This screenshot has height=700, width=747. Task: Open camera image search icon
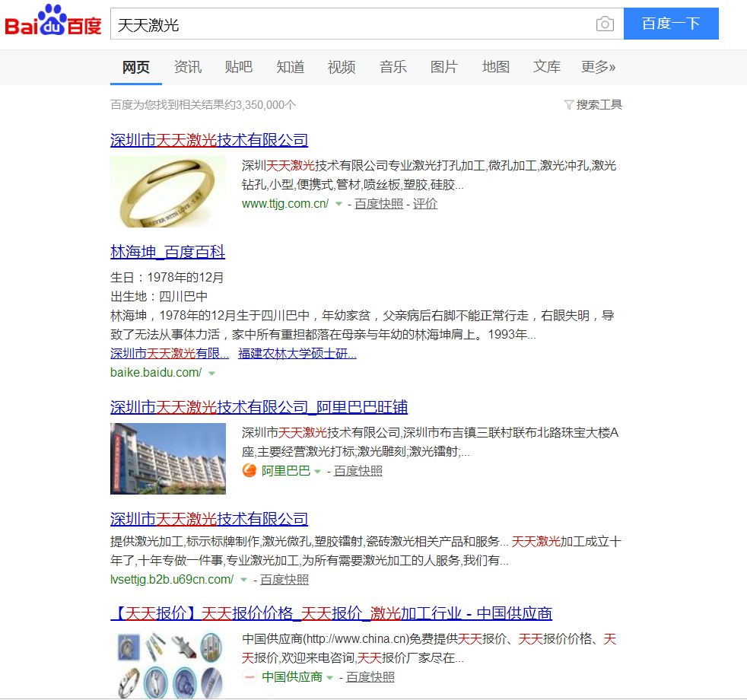click(605, 24)
